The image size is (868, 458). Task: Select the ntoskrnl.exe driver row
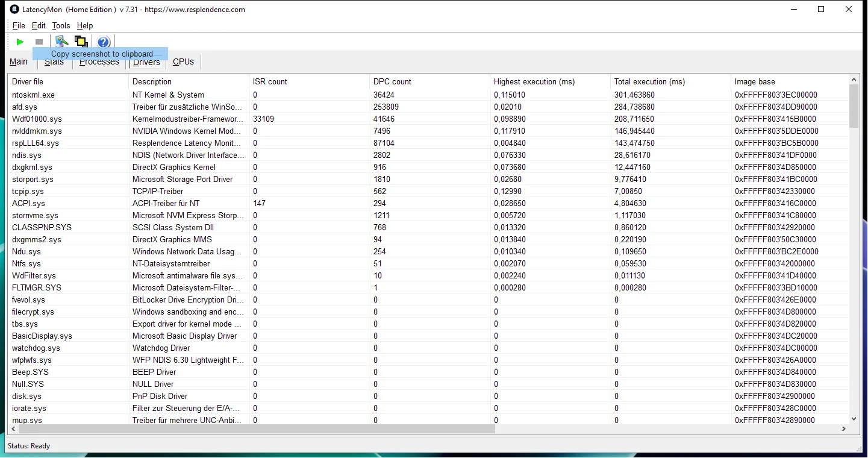click(x=428, y=95)
